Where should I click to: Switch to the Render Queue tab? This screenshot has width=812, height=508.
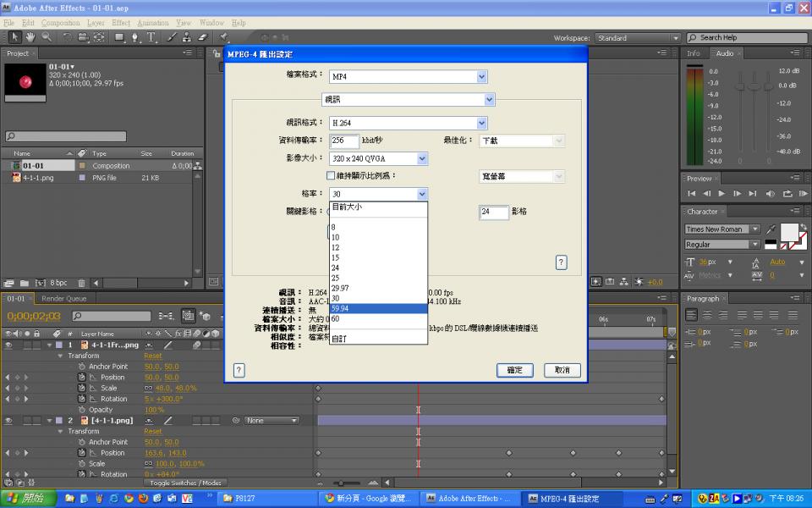pyautogui.click(x=64, y=299)
